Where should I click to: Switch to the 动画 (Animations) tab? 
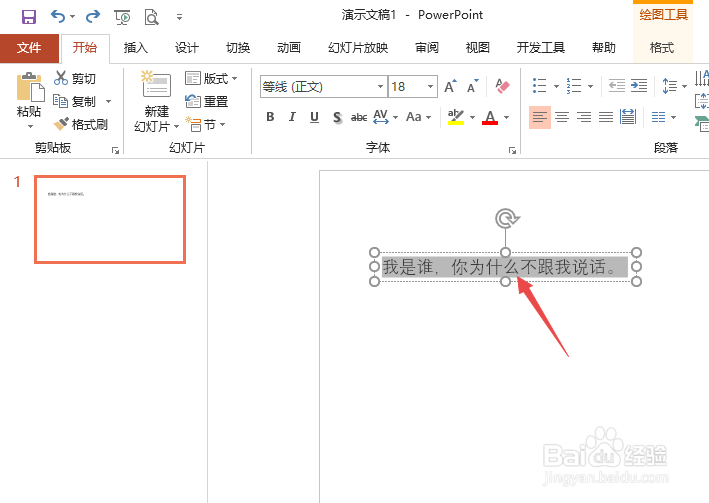pos(289,48)
